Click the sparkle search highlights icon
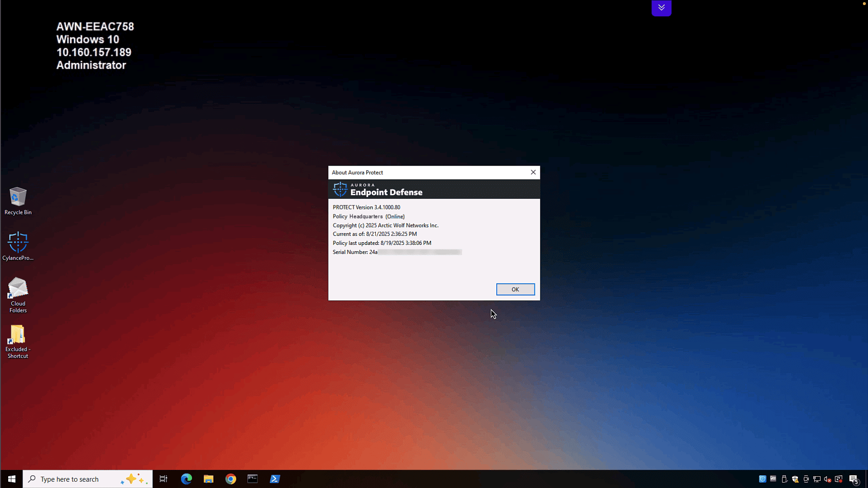Image resolution: width=868 pixels, height=488 pixels. pyautogui.click(x=135, y=479)
